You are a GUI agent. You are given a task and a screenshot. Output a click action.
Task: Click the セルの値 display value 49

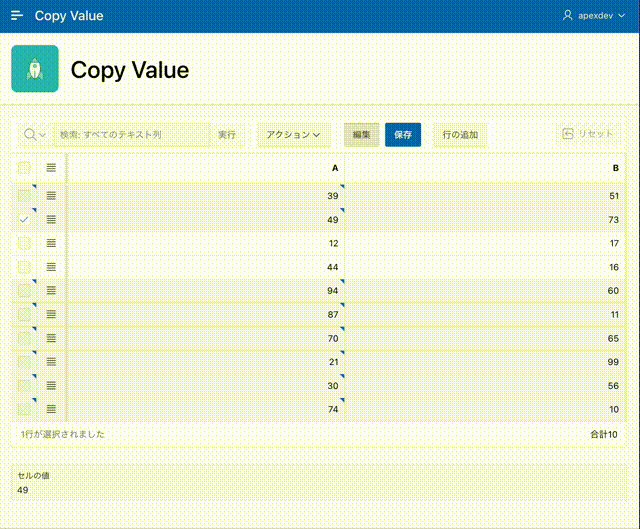[x=23, y=490]
